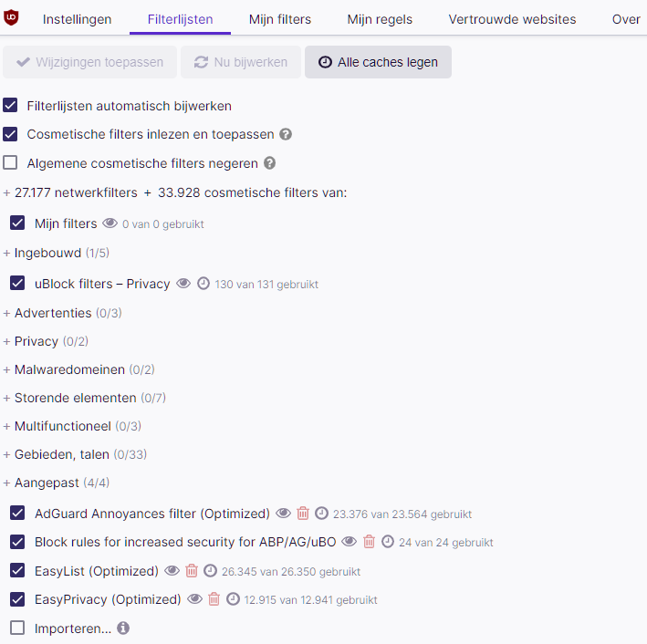Click the clock icon beside EasyPrivacy (Optimized)

pos(233,599)
